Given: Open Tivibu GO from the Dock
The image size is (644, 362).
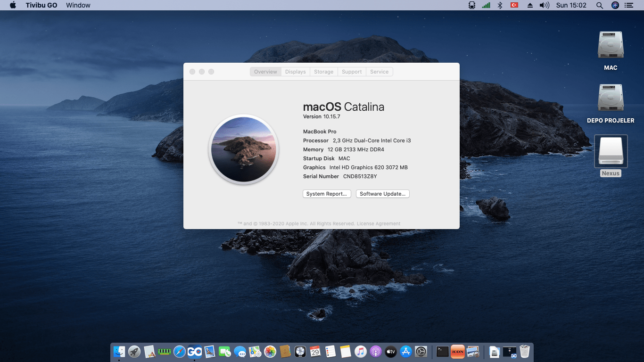Looking at the screenshot, I should click(x=195, y=352).
